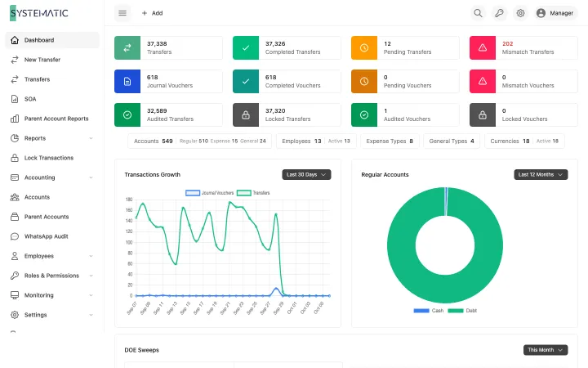The image size is (588, 368).
Task: Click the Roles & Permissions key icon
Action: [x=15, y=276]
